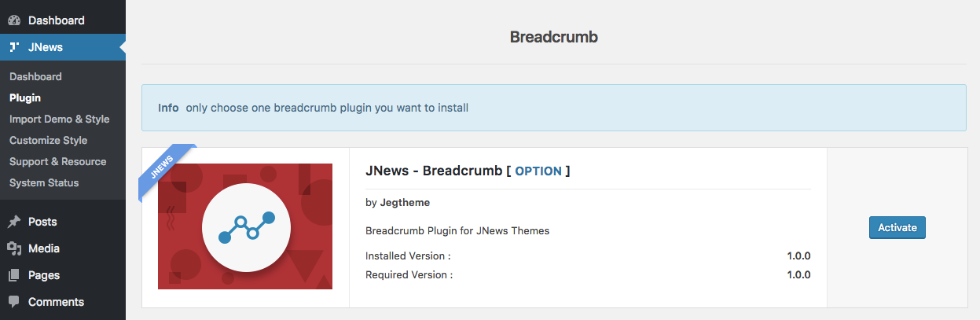This screenshot has width=980, height=320.
Task: Open Customize Style submenu
Action: tap(48, 141)
